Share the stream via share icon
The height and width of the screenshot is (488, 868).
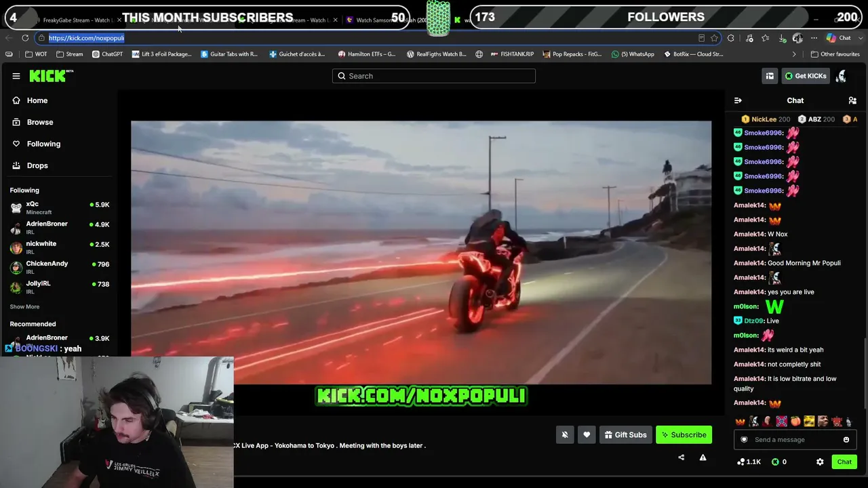(681, 457)
